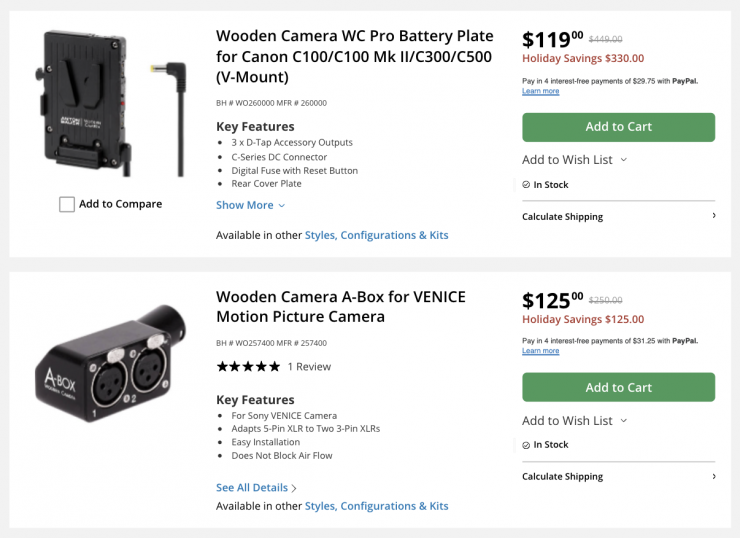The image size is (740, 538).
Task: Open the 1 Review link
Action: point(309,367)
